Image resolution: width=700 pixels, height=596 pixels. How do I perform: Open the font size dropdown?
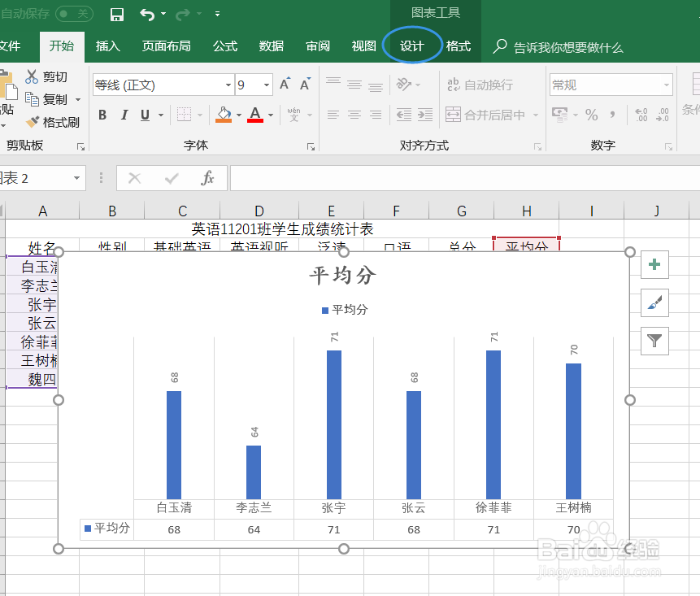click(x=267, y=85)
